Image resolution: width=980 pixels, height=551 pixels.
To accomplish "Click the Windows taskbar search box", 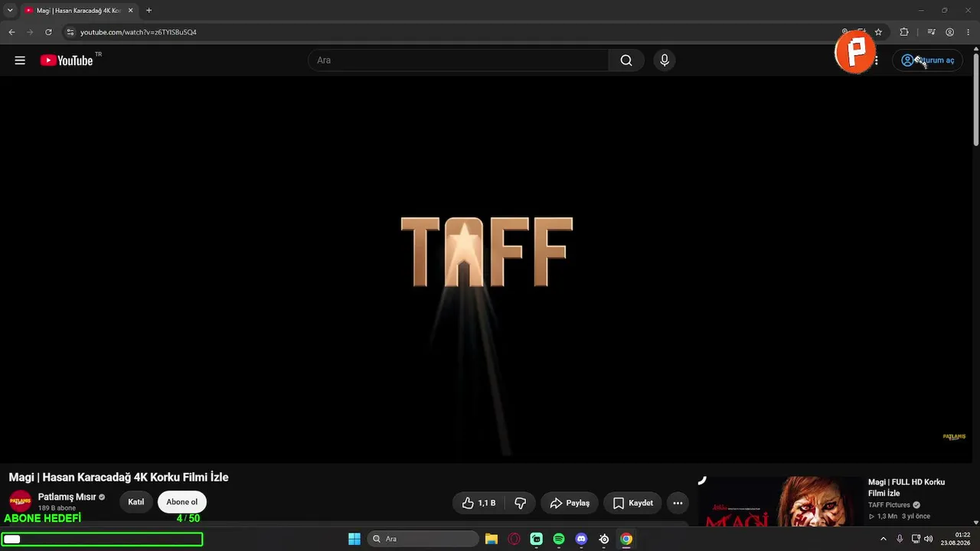I will click(423, 539).
